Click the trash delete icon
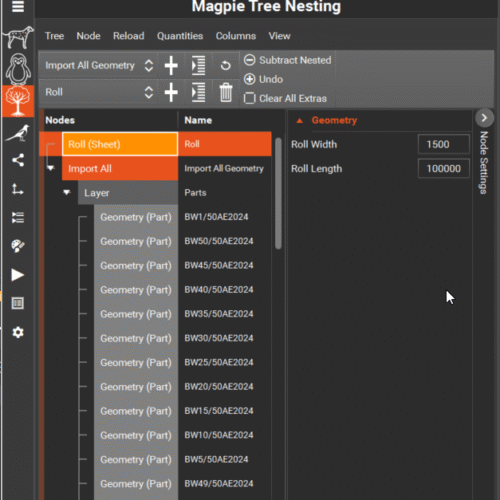500x500 pixels. 226,92
